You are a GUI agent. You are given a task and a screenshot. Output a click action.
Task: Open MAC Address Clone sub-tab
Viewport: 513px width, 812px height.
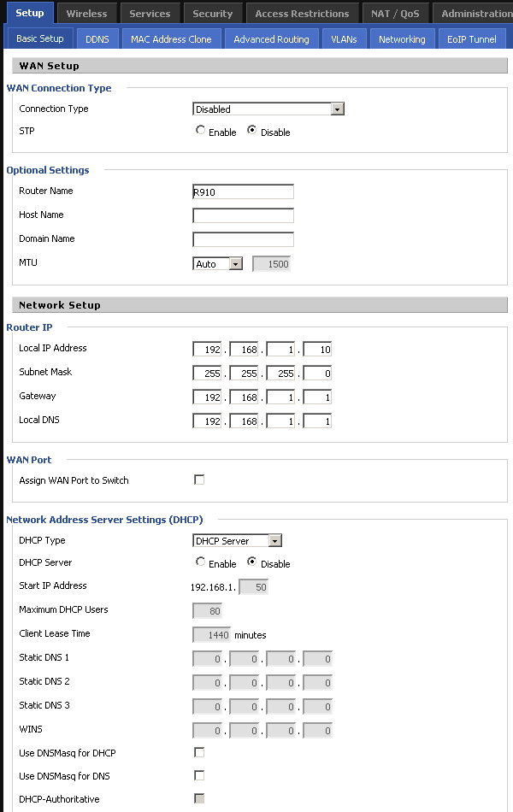coord(171,38)
